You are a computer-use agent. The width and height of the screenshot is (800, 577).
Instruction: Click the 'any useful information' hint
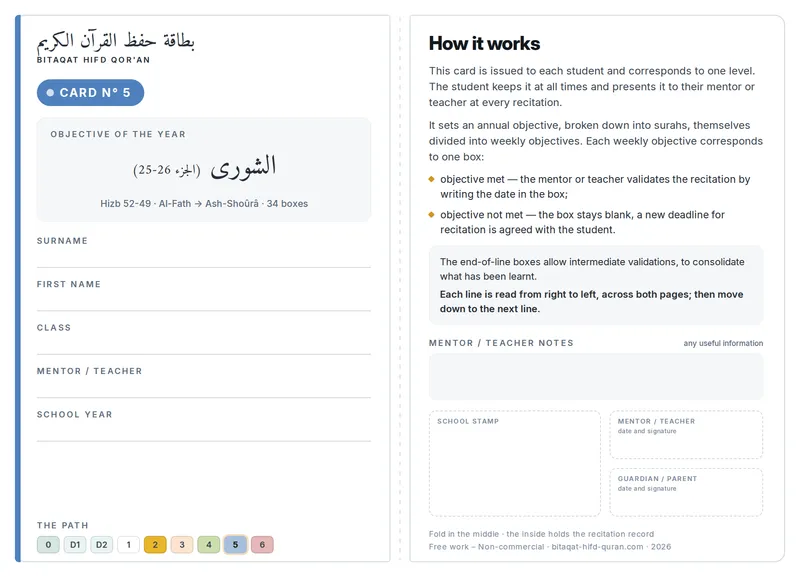723,343
